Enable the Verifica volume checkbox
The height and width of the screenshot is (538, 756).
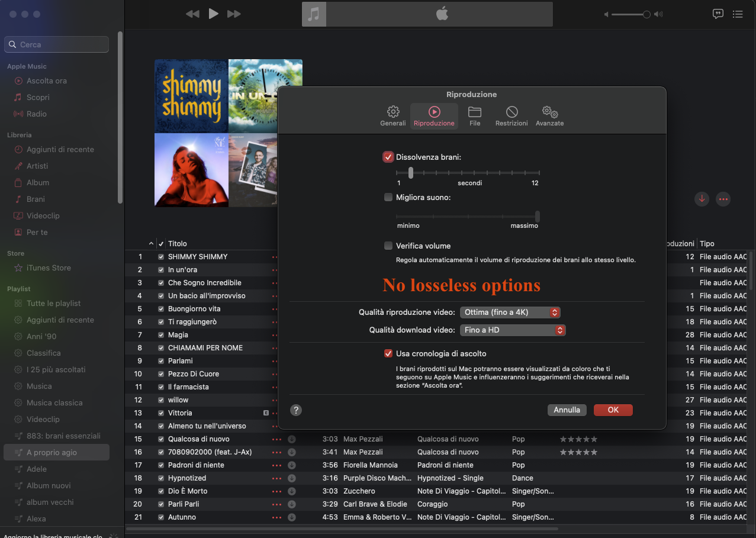388,246
